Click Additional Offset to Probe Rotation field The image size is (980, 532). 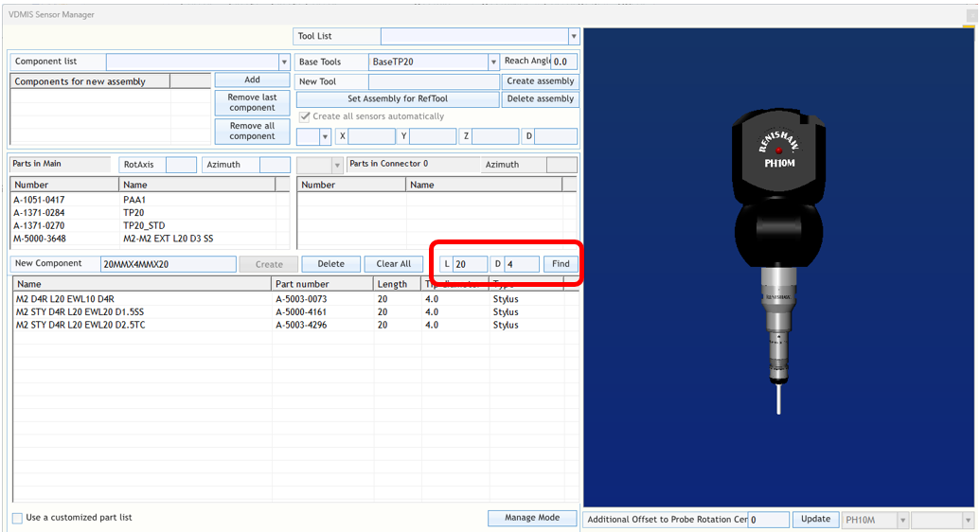[x=769, y=520]
